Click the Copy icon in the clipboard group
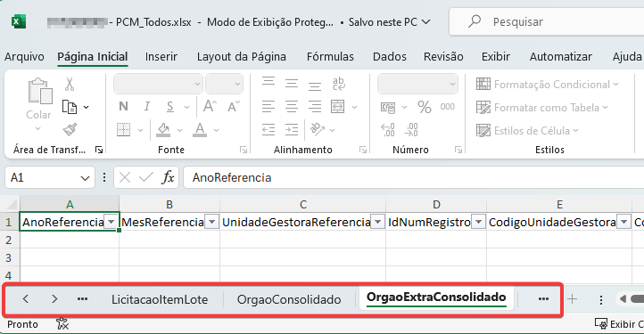 pos(70,107)
